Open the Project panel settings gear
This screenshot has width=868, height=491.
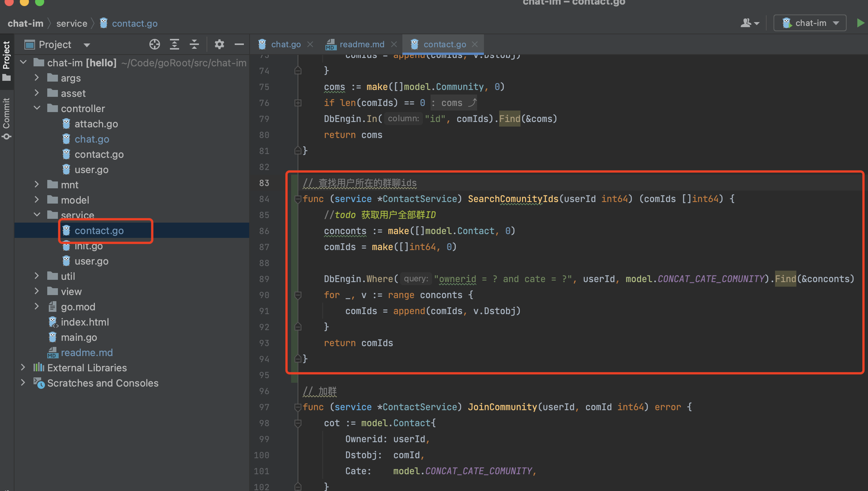[x=219, y=45]
